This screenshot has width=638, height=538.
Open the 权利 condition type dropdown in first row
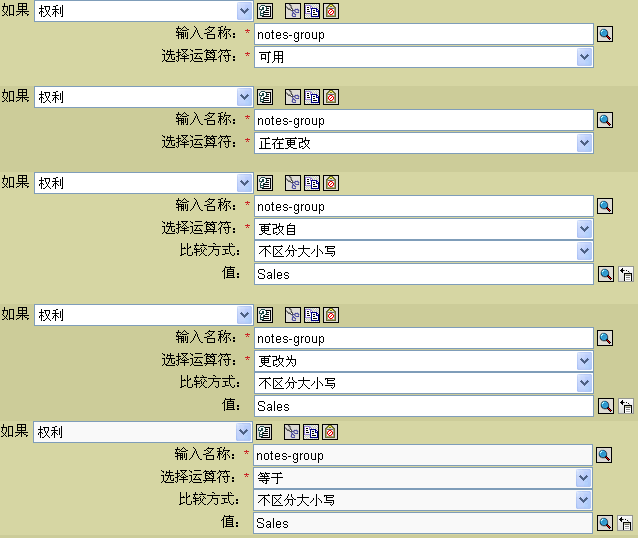(244, 11)
